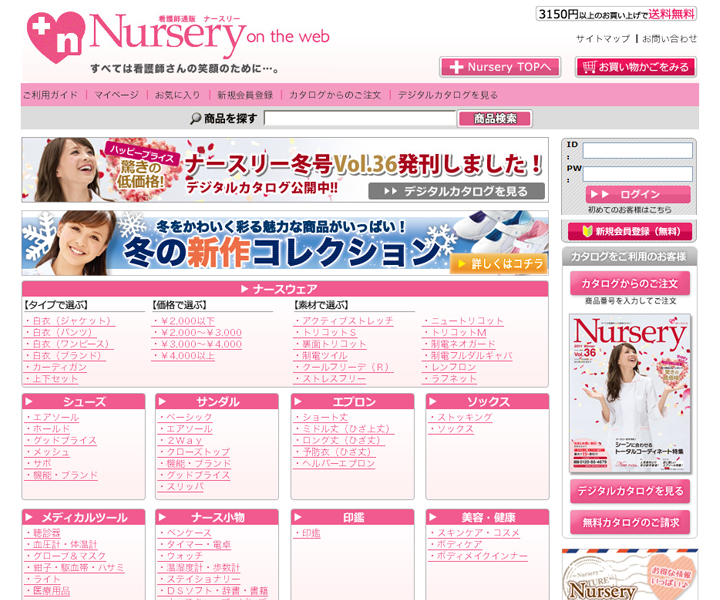The image size is (720, 600).
Task: Focus the ID input field
Action: pos(637,151)
